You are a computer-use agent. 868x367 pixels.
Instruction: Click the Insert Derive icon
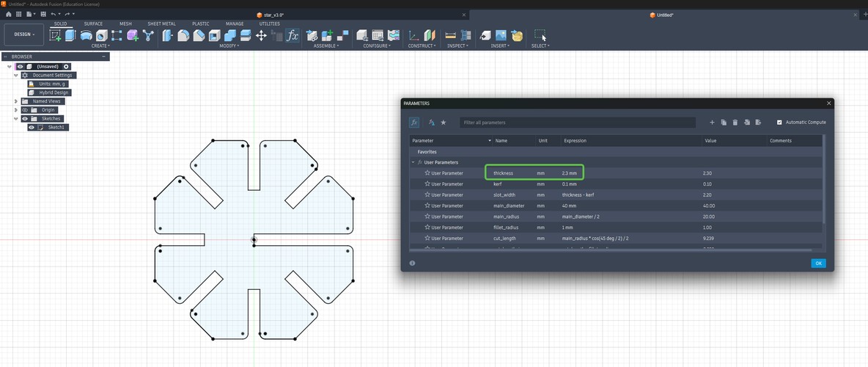point(485,35)
